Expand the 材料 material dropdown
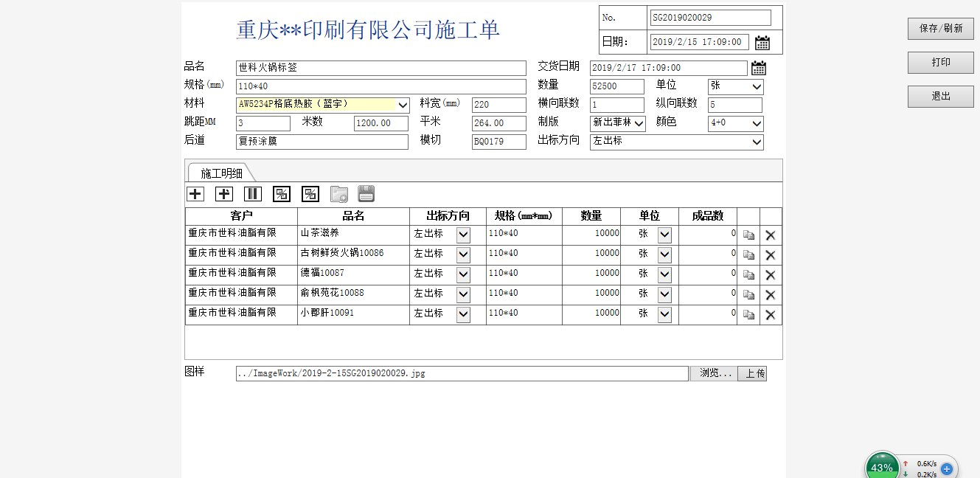 (x=403, y=105)
